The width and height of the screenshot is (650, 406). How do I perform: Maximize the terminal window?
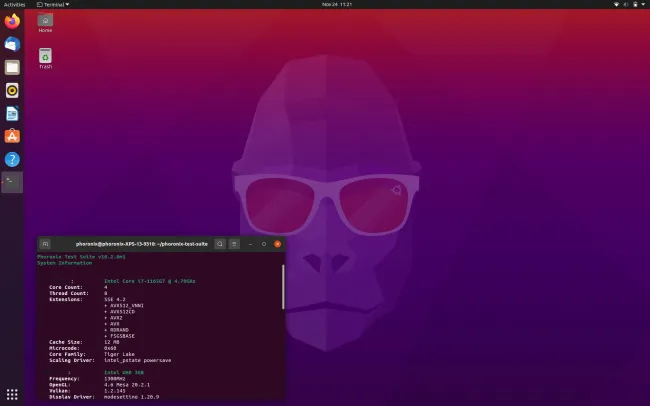(264, 244)
